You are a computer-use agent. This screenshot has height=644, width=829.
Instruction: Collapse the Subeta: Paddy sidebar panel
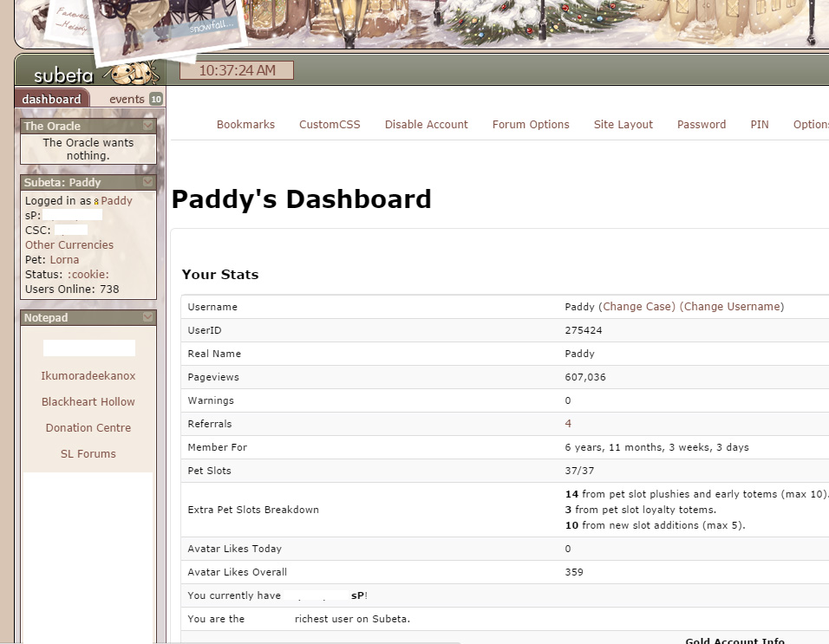pyautogui.click(x=148, y=182)
